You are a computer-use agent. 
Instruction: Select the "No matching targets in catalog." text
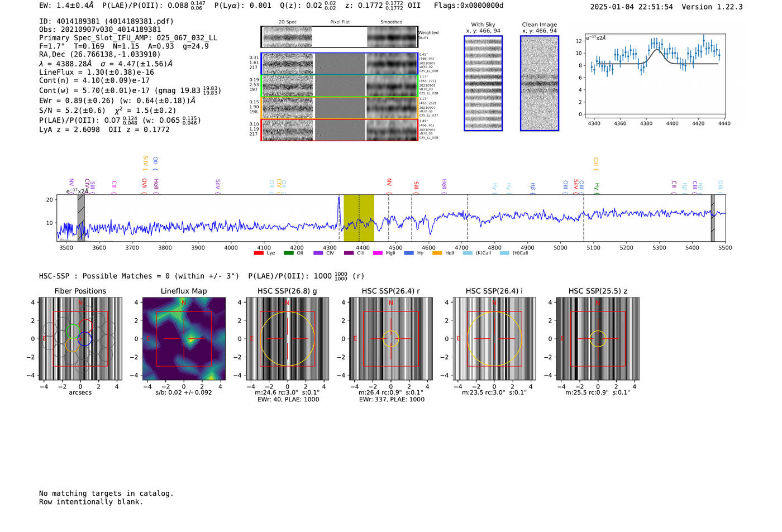tap(106, 493)
